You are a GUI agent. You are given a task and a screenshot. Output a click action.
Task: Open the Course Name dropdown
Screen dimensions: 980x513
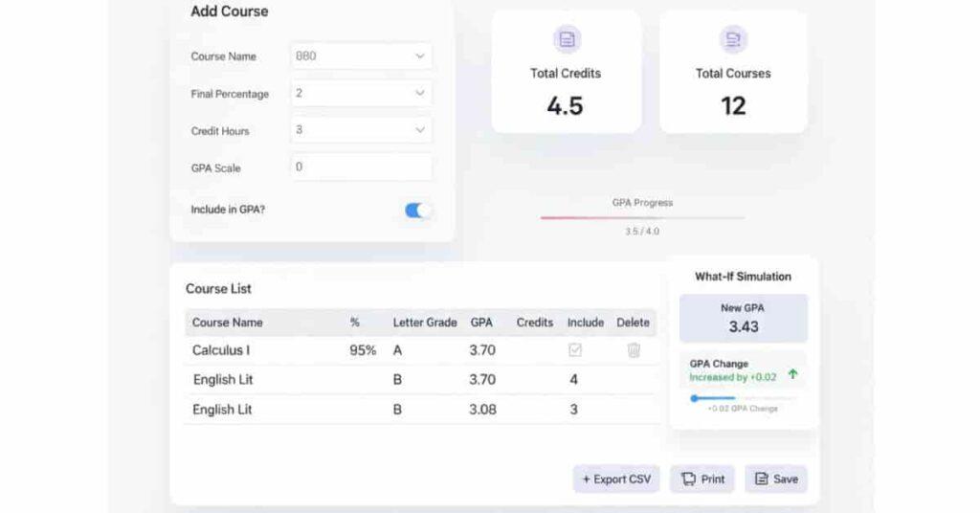coord(361,56)
